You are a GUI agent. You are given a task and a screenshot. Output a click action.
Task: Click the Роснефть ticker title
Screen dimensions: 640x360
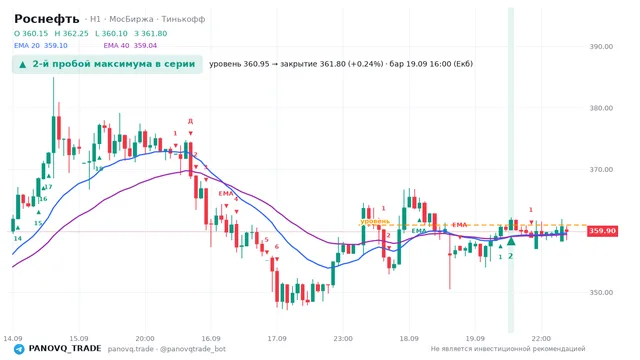tap(47, 19)
